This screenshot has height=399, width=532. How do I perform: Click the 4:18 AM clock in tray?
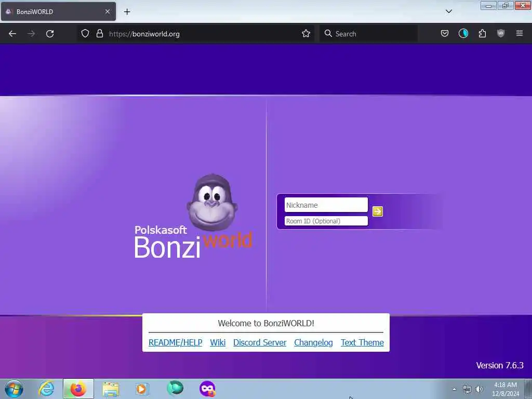[x=505, y=385]
